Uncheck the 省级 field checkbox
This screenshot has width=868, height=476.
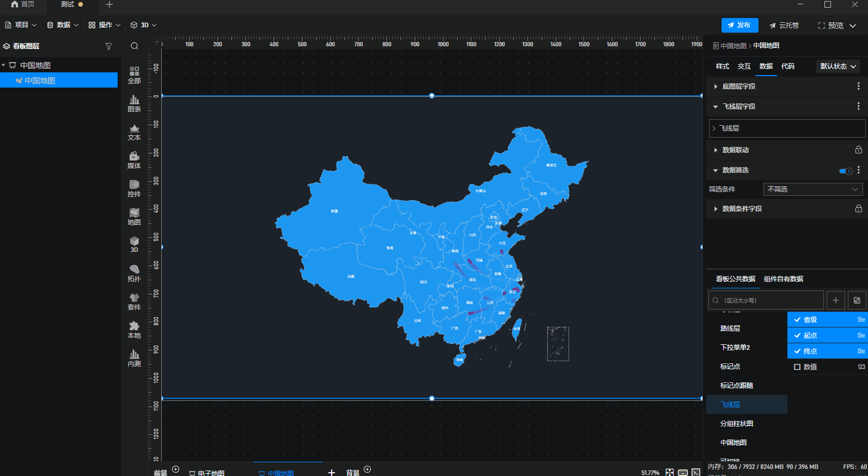pos(797,320)
